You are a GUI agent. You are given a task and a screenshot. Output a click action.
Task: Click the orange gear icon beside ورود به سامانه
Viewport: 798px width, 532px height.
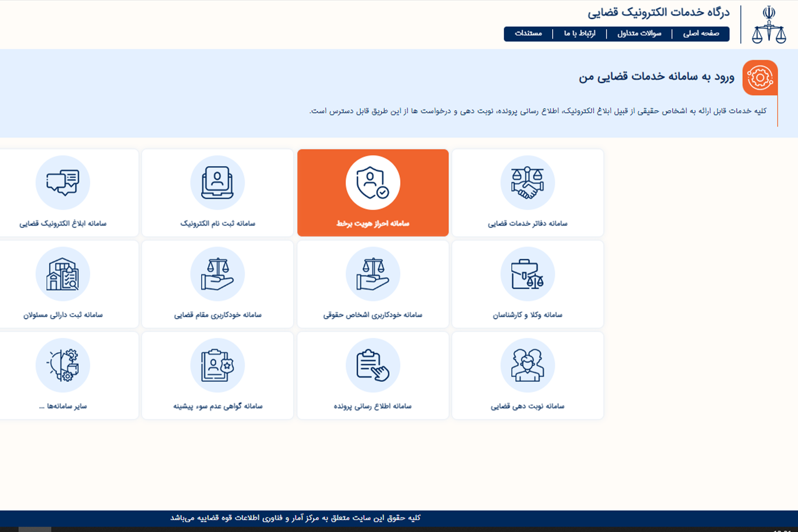pyautogui.click(x=760, y=78)
